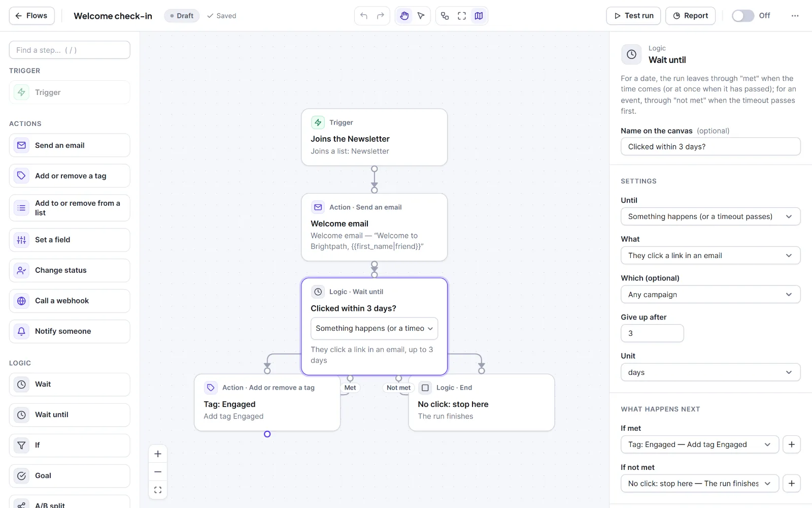This screenshot has height=508, width=812.
Task: Zoom in with the canvas plus button
Action: (x=158, y=454)
